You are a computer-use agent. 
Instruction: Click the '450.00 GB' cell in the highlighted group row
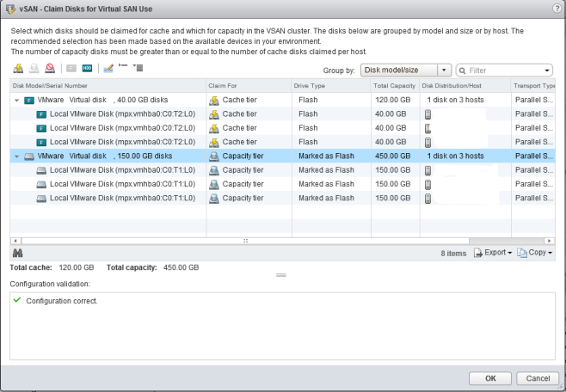[393, 156]
